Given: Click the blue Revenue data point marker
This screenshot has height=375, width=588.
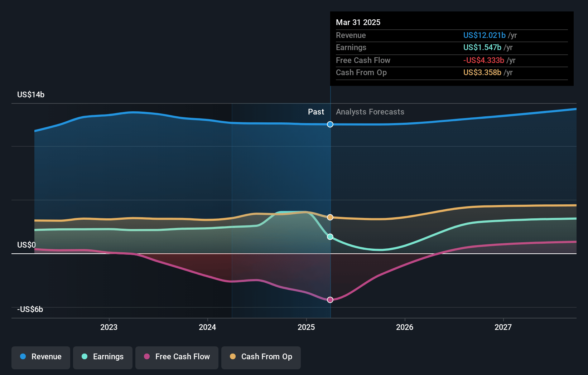Looking at the screenshot, I should coord(330,124).
